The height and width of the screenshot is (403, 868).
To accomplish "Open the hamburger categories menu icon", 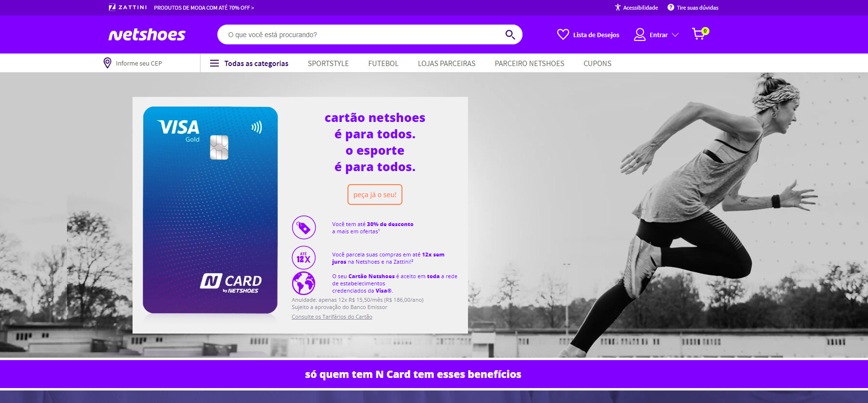I will (x=214, y=63).
